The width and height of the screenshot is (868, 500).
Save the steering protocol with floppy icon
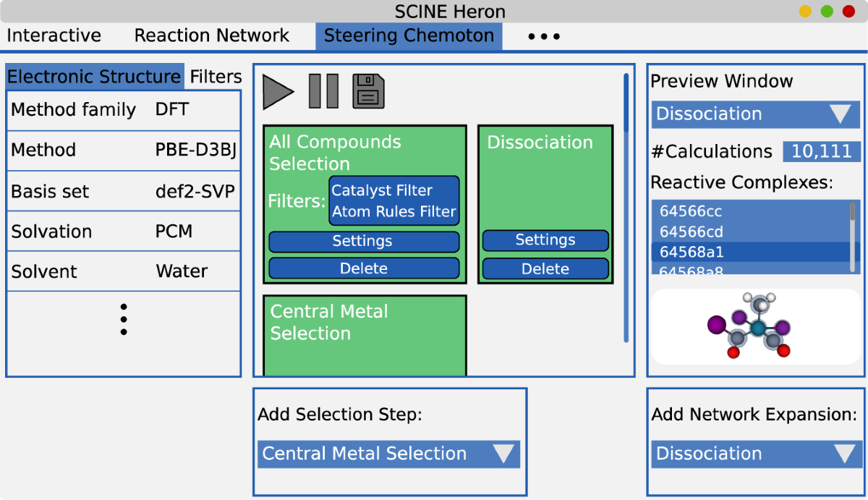pos(368,92)
